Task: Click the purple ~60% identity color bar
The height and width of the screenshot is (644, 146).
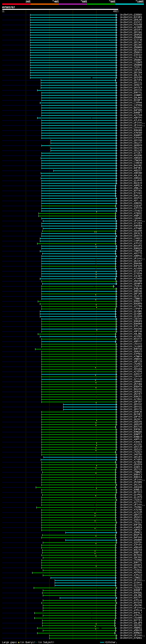Action: [73, 4]
